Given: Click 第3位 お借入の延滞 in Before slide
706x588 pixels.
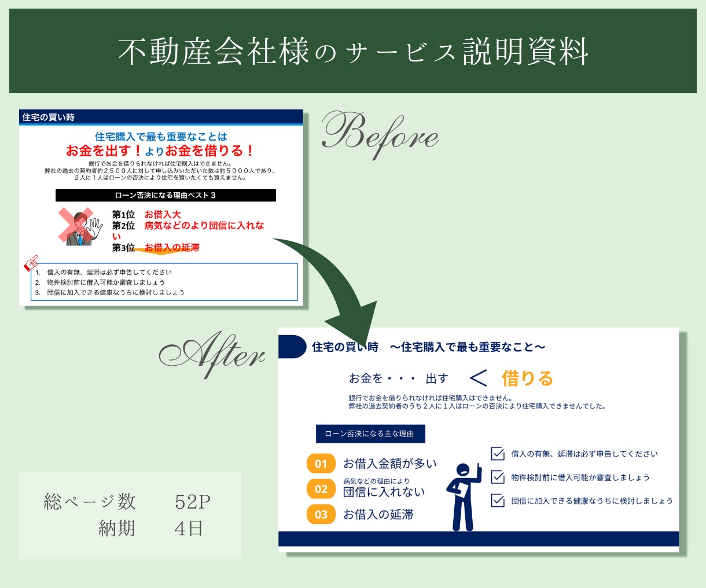Looking at the screenshot, I should [156, 248].
